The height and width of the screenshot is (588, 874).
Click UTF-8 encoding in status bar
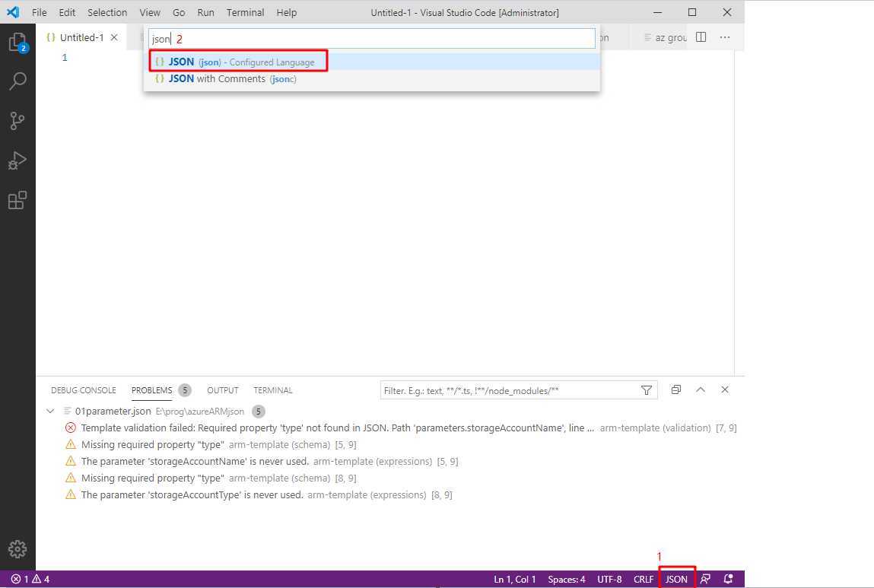609,579
